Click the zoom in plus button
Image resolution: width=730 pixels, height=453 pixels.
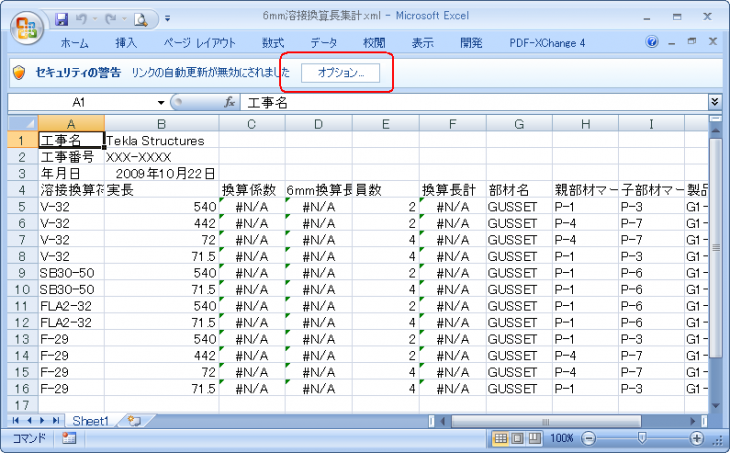tap(697, 438)
